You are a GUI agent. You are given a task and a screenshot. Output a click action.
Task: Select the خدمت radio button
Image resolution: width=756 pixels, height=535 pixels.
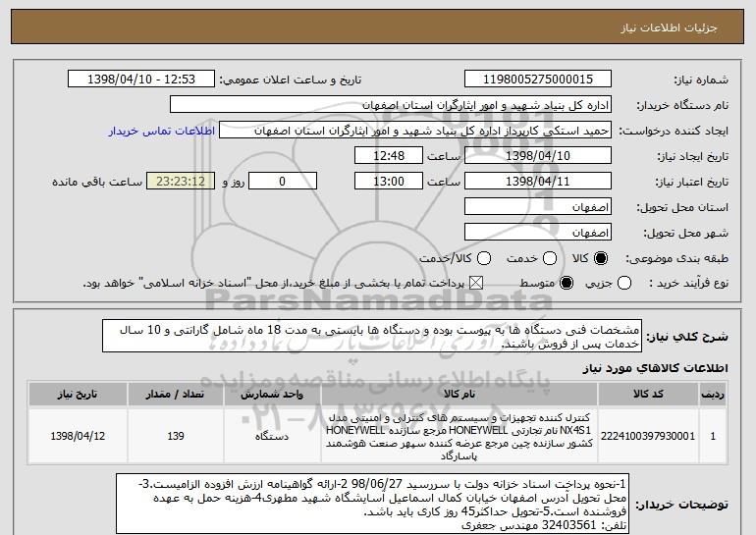550,258
